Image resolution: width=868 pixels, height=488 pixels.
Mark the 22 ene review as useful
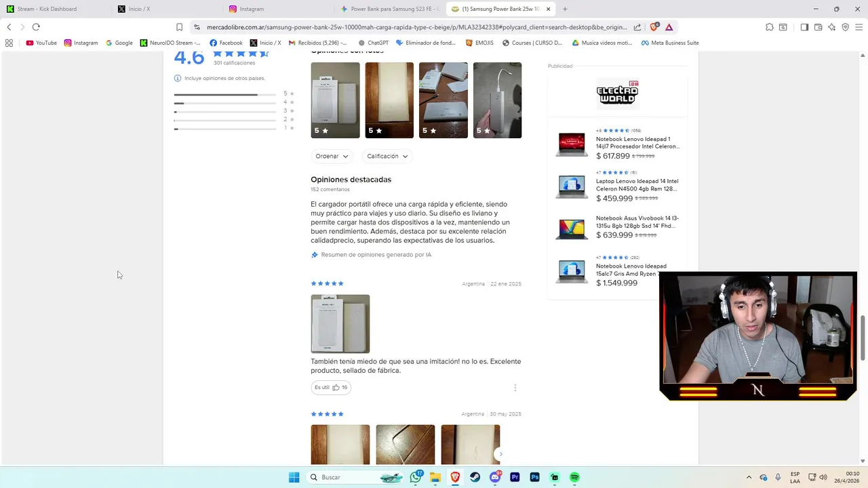[x=331, y=388]
